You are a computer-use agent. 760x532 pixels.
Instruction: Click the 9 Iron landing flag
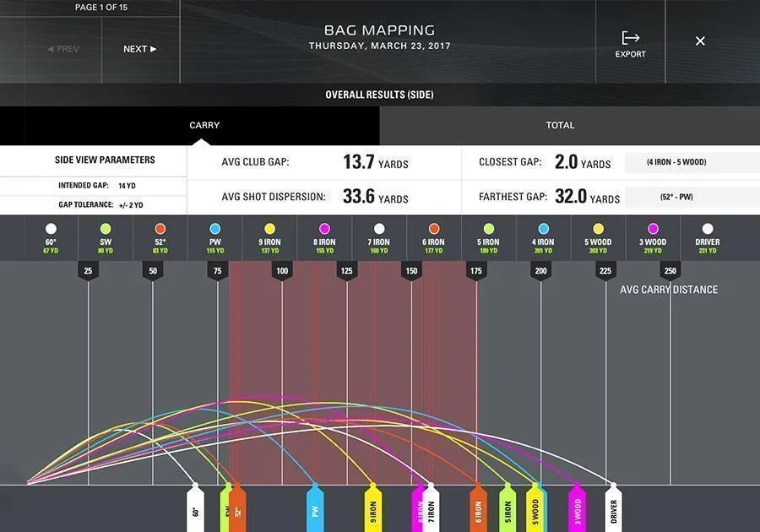[372, 508]
